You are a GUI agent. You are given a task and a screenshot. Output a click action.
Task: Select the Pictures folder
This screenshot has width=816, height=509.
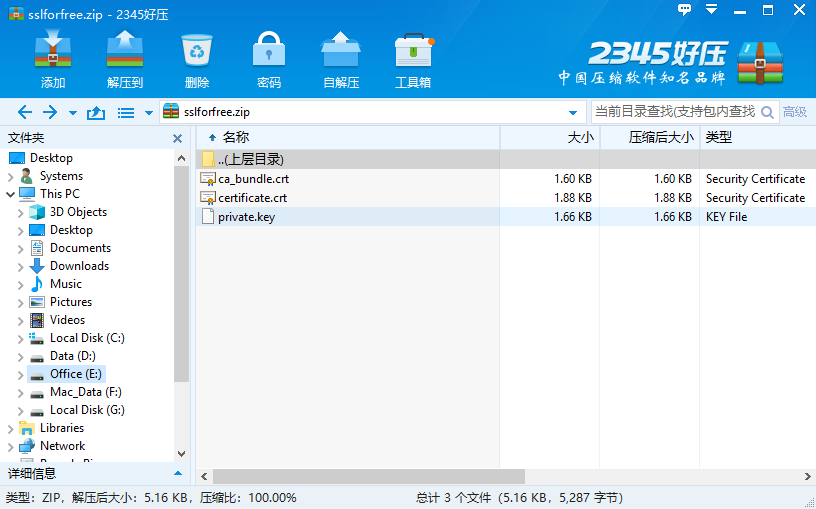coord(71,302)
